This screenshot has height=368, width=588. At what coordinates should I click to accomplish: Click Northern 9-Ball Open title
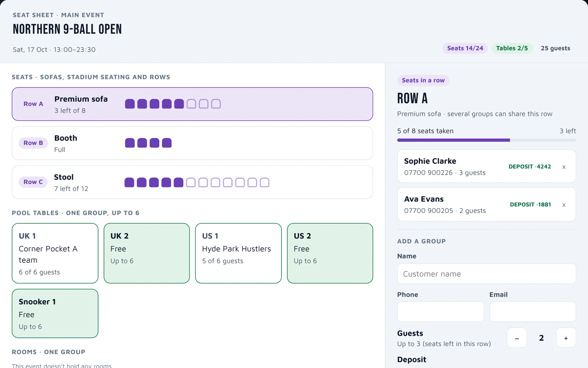click(67, 29)
